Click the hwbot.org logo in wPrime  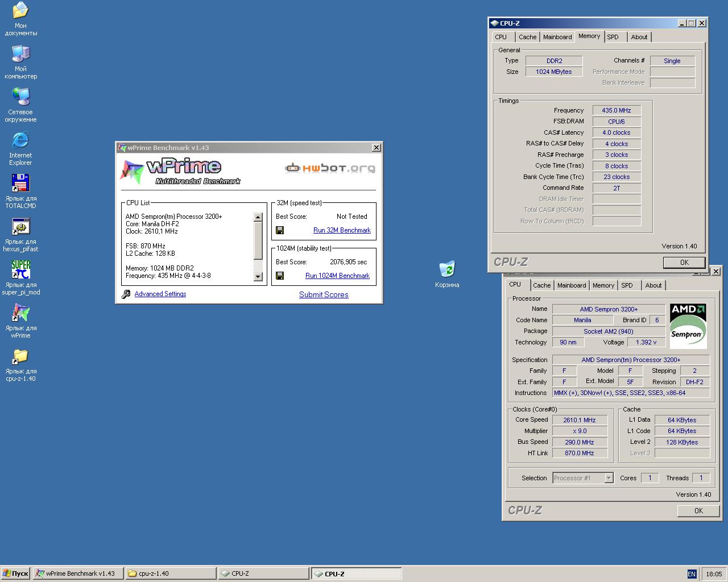coord(330,168)
